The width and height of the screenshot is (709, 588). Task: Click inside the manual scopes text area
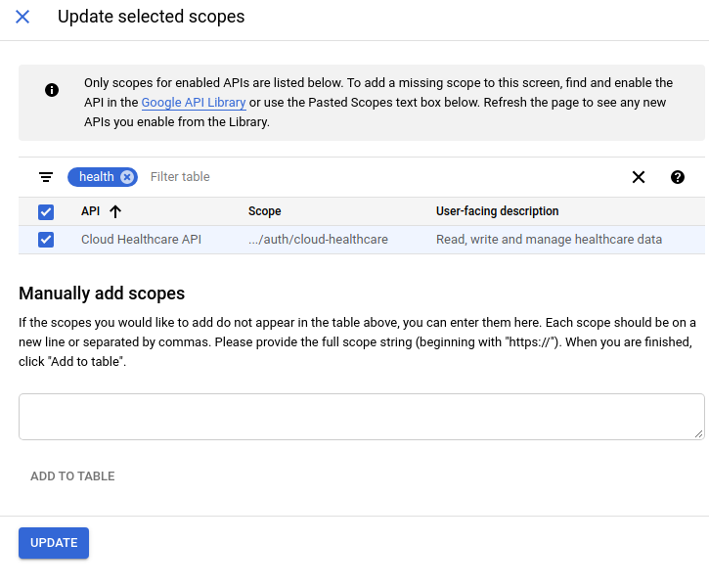pyautogui.click(x=361, y=417)
